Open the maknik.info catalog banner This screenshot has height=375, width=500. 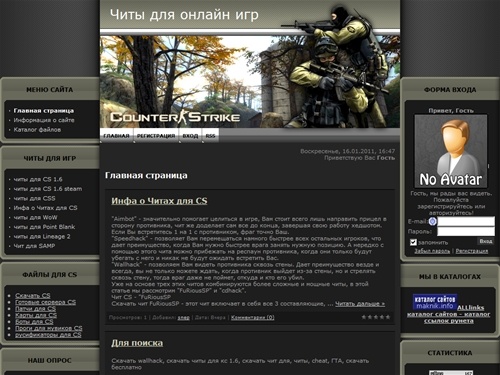click(435, 302)
